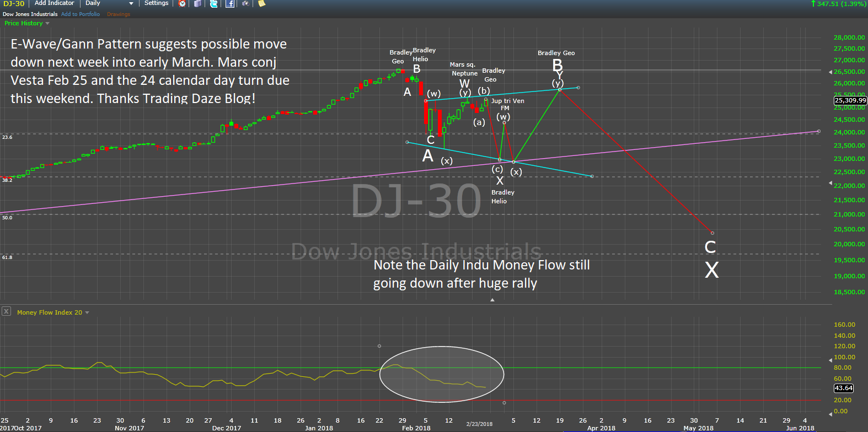This screenshot has height=432, width=868.
Task: Click the 23.6 retracement level label
Action: 7,137
